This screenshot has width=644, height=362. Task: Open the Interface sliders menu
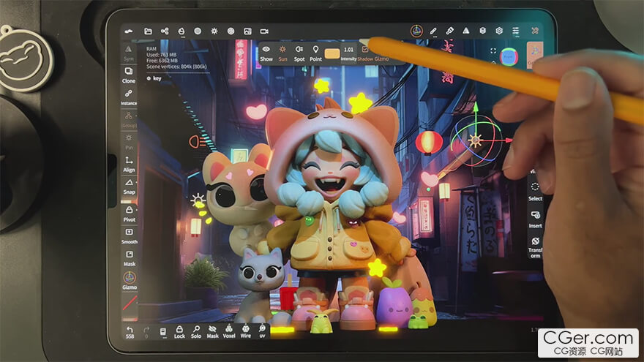coord(515,31)
